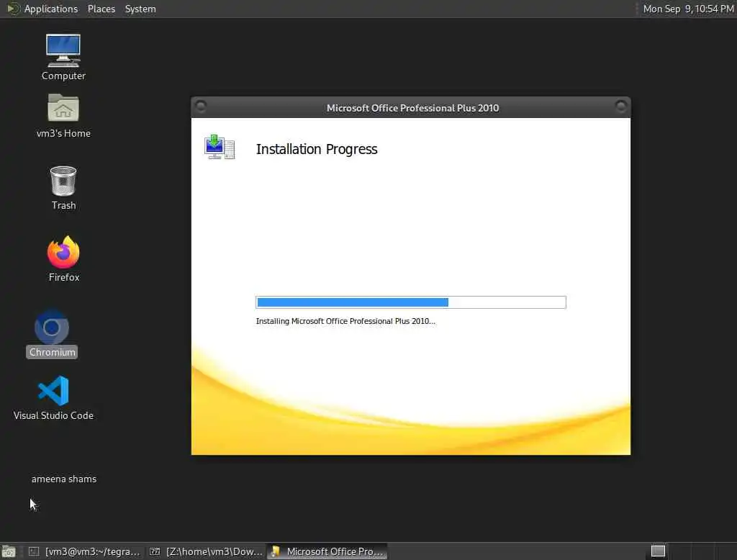
Task: Click the clock showing Mon Sep 9
Action: [688, 9]
